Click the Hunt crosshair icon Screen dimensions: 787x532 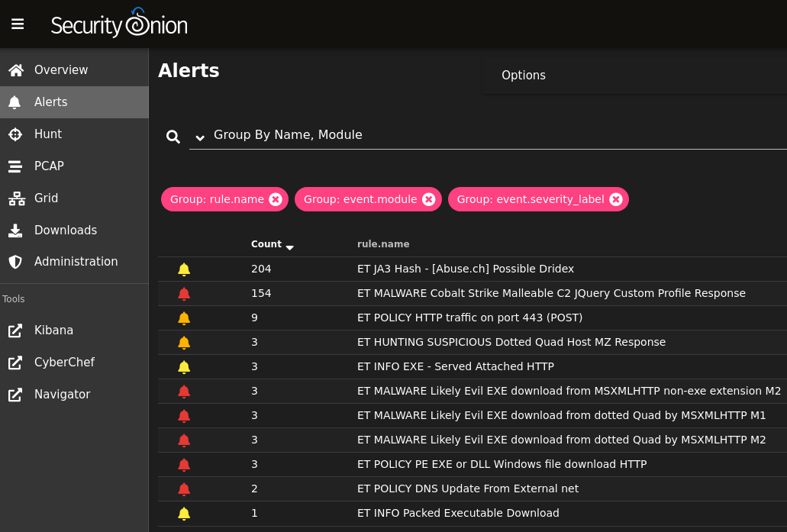coord(15,134)
